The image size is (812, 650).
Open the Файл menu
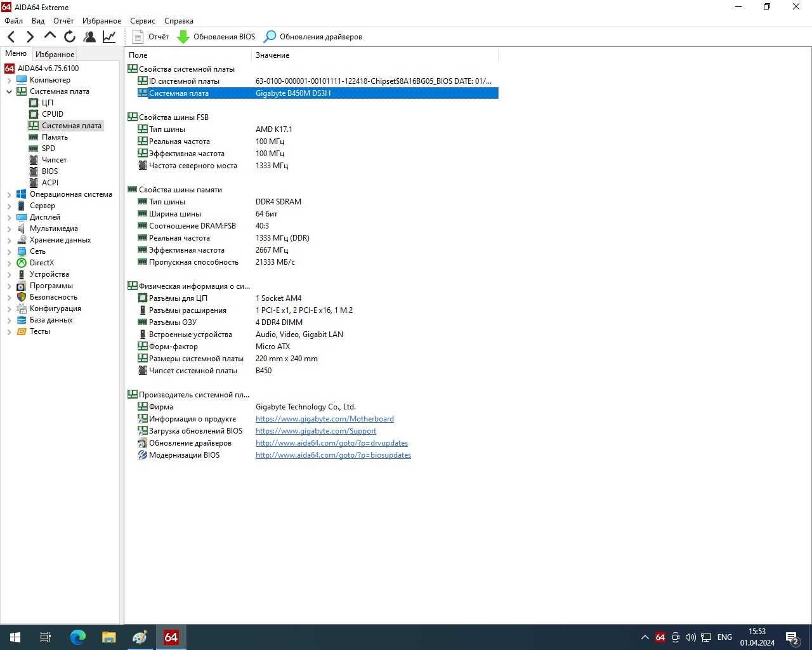coord(13,21)
